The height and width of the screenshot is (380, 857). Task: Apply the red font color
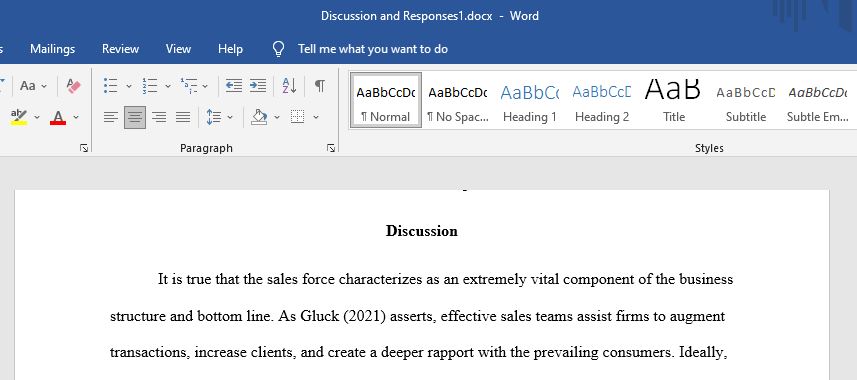click(58, 116)
